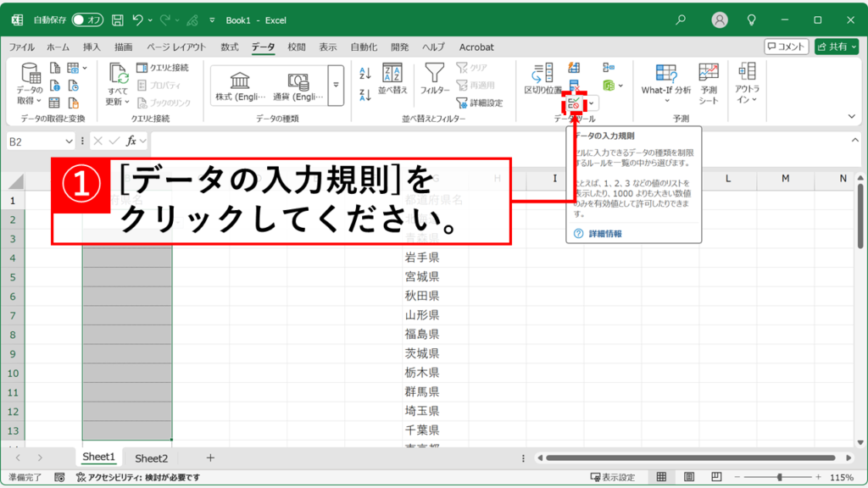Click the From Web icon
Viewport: 868px width, 488px height.
pos(55,86)
